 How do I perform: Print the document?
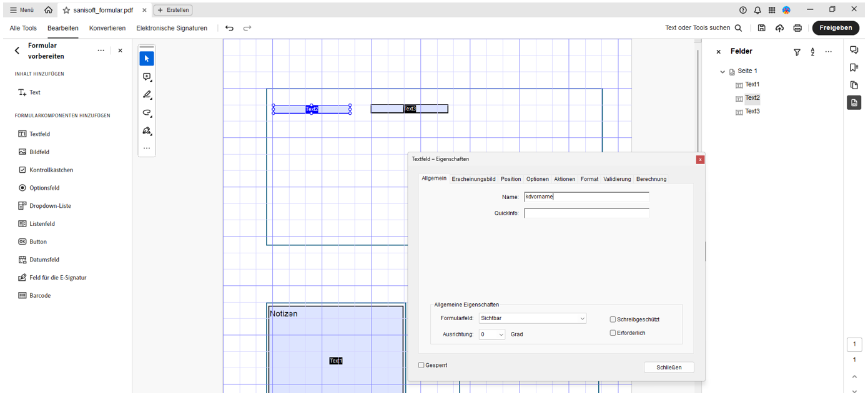pos(797,28)
